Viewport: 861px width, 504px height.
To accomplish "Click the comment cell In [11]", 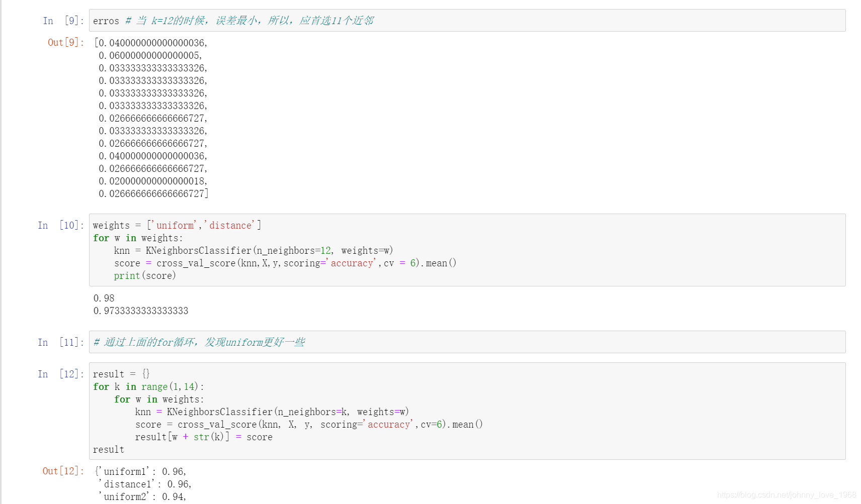I will pyautogui.click(x=467, y=342).
